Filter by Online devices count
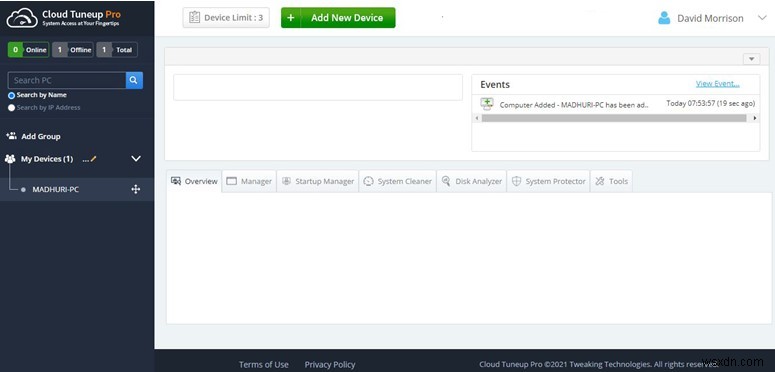 point(28,50)
